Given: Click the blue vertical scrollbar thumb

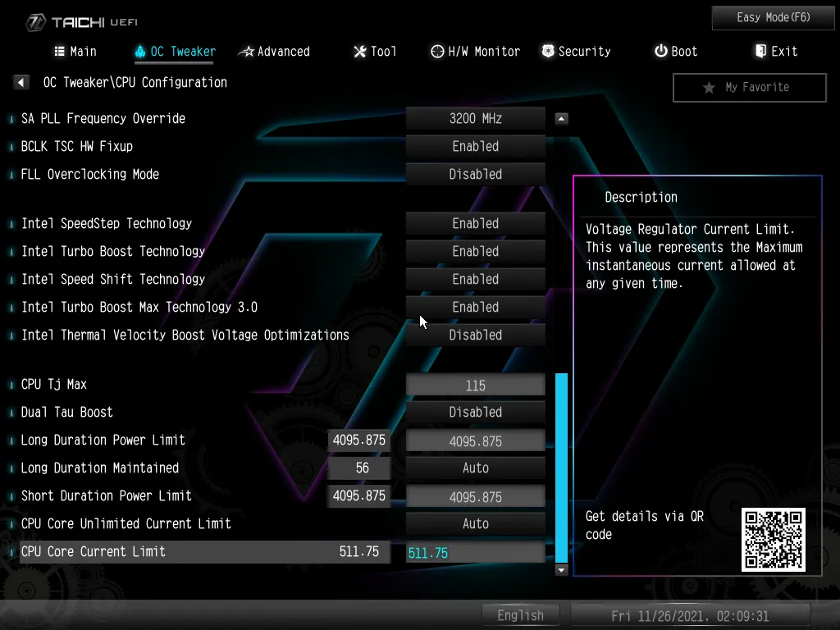Looking at the screenshot, I should [x=561, y=468].
